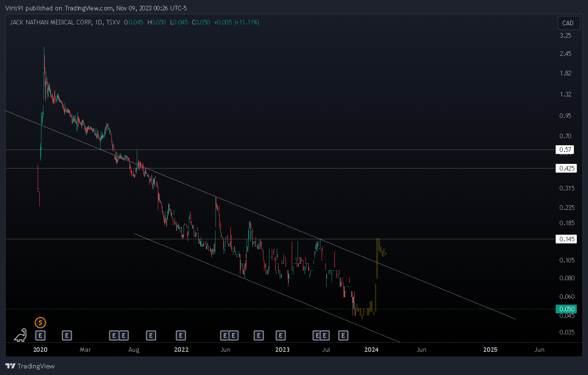Open the earnings E marker below the split icon
Screen dimensions: 588x375
coord(40,336)
